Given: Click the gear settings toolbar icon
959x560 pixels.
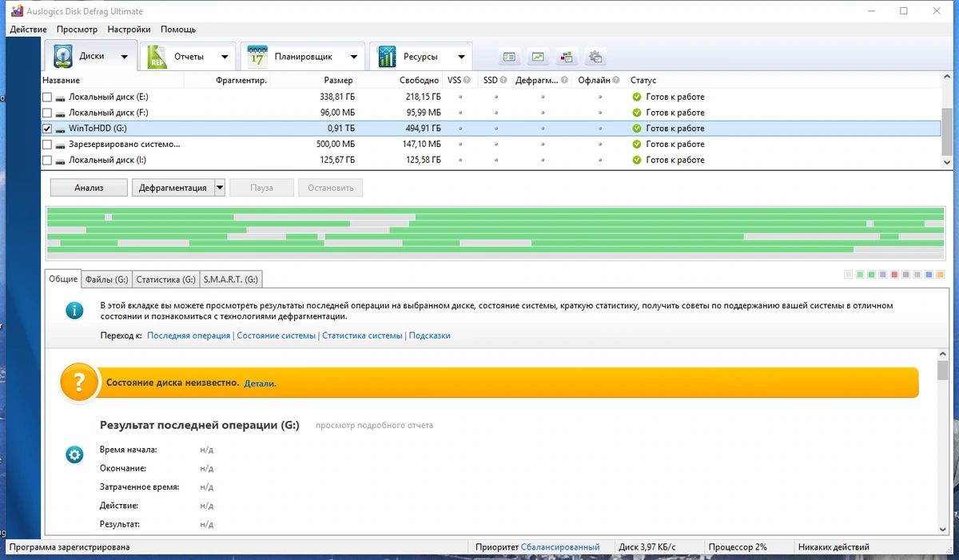Looking at the screenshot, I should (595, 57).
